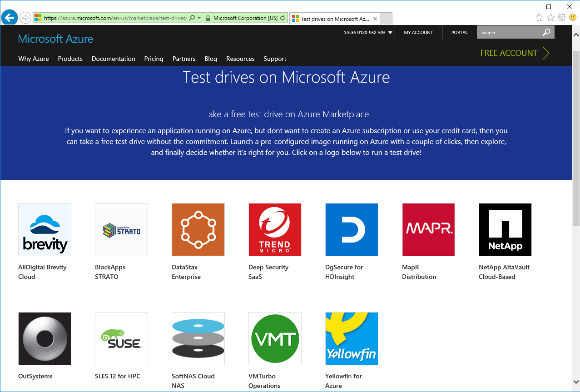Open the Favorites pane in Internet Explorer
Screen dimensions: 580x392
click(550, 18)
